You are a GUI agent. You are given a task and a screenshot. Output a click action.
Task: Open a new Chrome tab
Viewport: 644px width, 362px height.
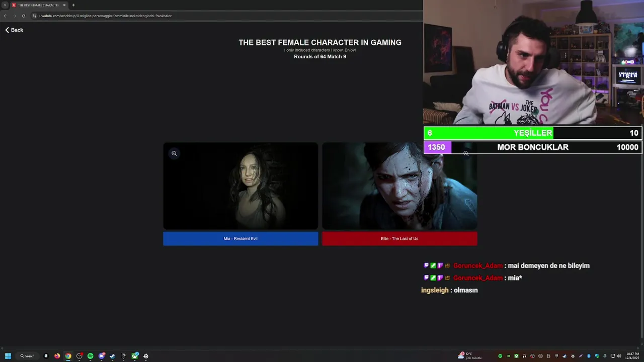(73, 5)
